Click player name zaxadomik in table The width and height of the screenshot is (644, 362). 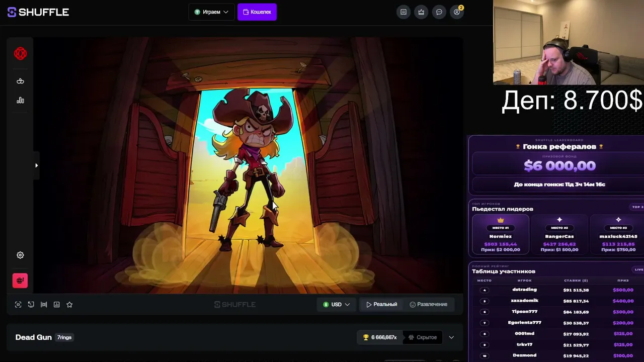point(524,301)
